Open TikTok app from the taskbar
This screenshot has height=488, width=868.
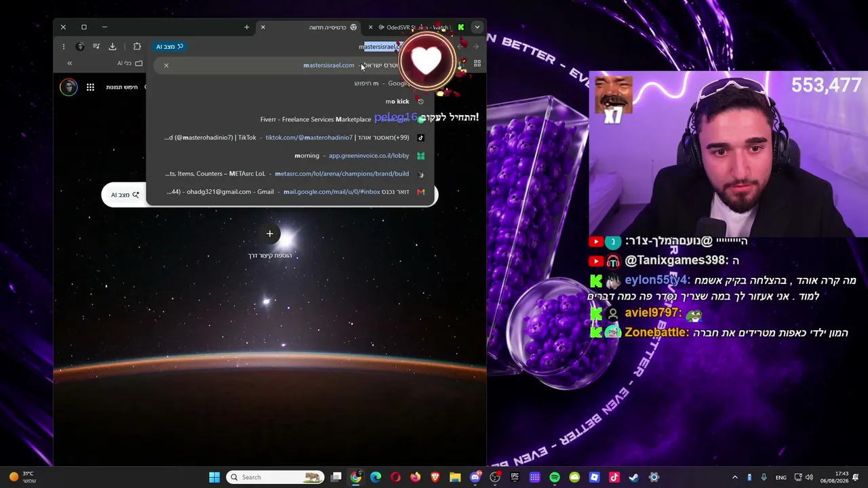pyautogui.click(x=614, y=477)
